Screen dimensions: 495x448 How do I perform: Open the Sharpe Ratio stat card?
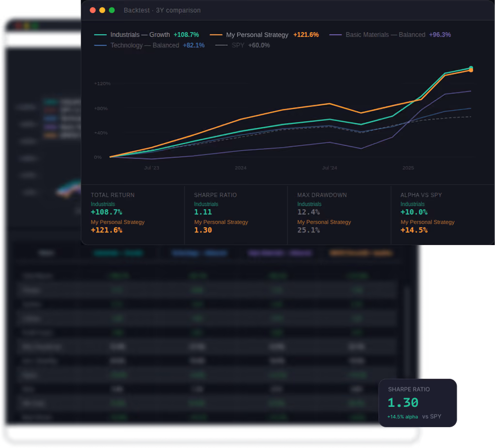tap(236, 215)
